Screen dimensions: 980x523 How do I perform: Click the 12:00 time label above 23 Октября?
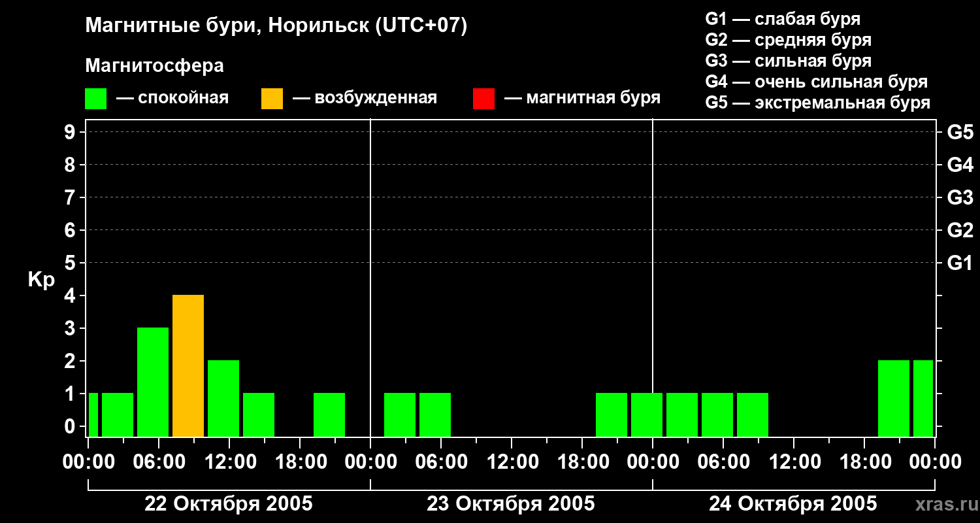[x=512, y=462]
